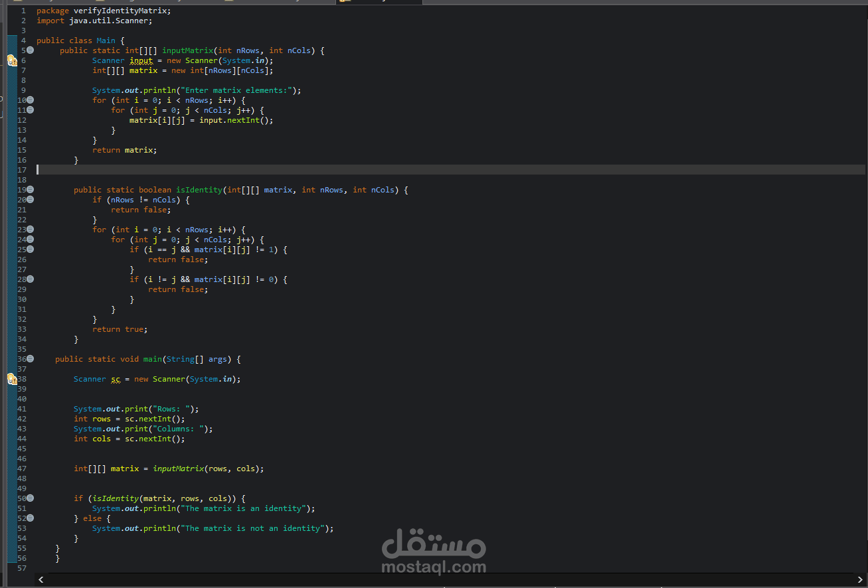Click the "The matrix is not an identity" string
Image resolution: width=868 pixels, height=588 pixels.
[x=252, y=528]
